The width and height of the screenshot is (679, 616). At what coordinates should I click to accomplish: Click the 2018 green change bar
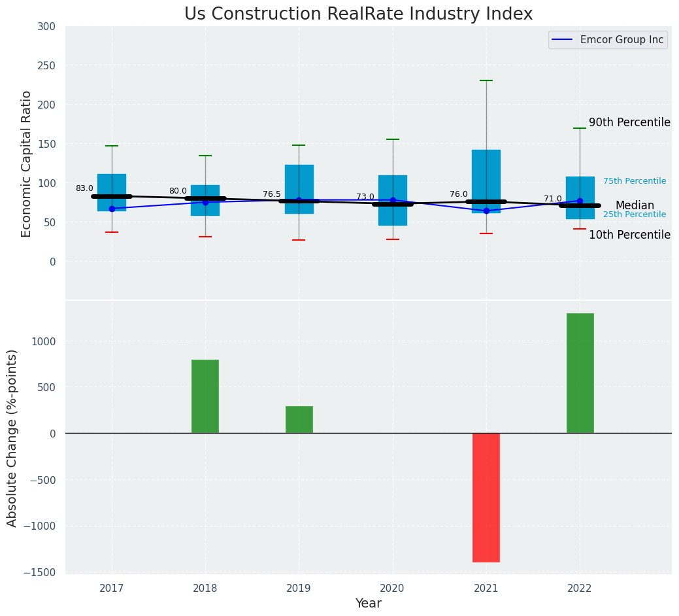205,396
